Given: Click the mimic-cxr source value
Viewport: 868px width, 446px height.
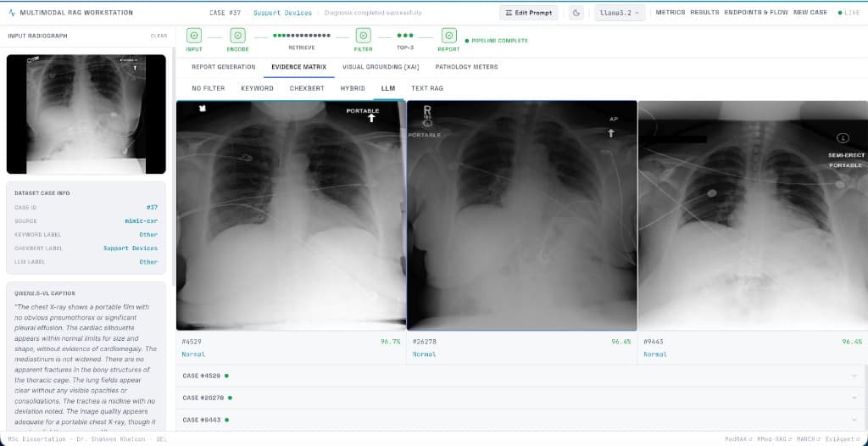Looking at the screenshot, I should click(x=142, y=220).
